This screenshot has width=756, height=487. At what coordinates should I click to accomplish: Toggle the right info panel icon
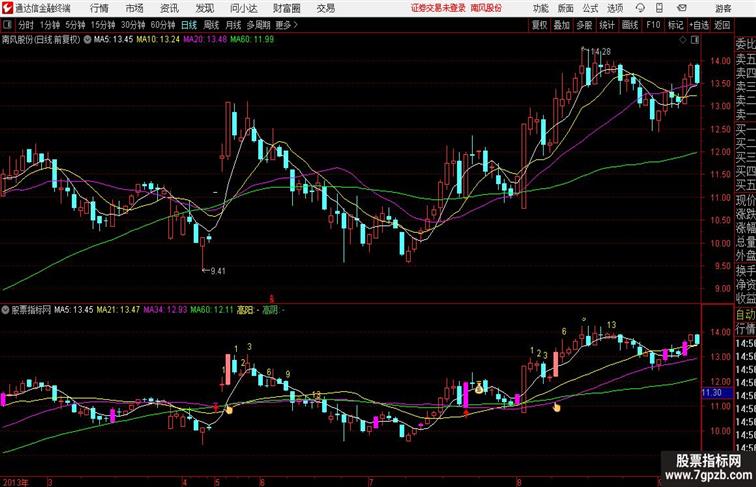coord(695,40)
